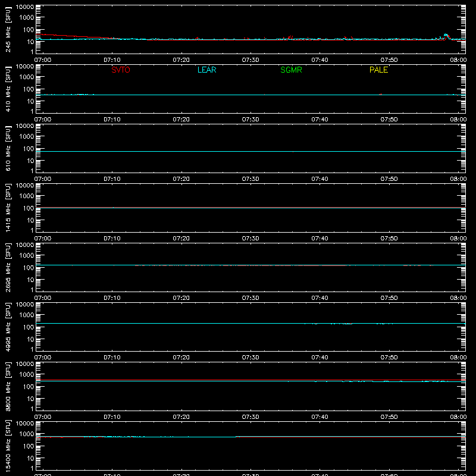Viewport: 476px width, 476px height.
Task: Click the 07:00 tick label below 610 MHz plot
Action: coord(43,179)
